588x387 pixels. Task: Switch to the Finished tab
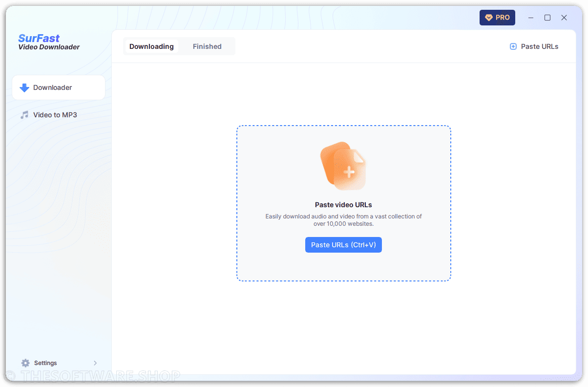pos(207,46)
